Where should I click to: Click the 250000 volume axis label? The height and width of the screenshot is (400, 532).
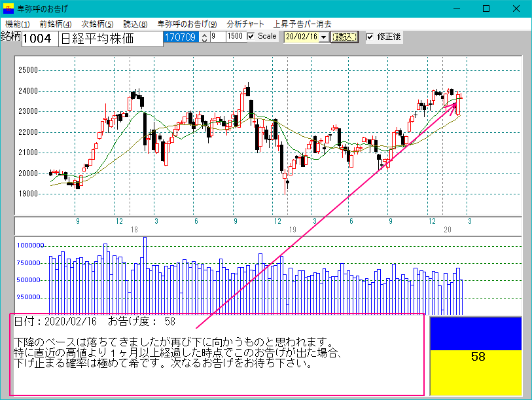click(x=29, y=297)
